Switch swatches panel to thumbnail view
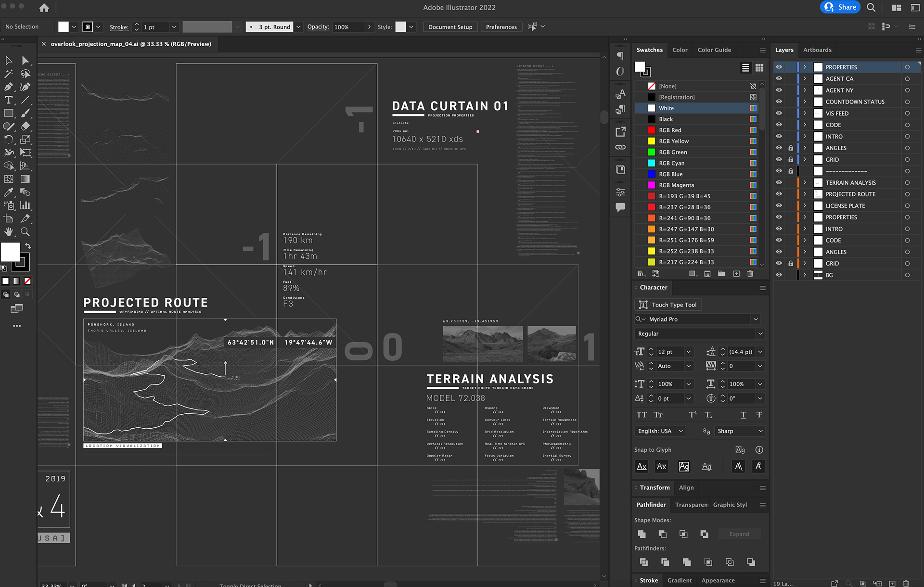924x587 pixels. 759,68
